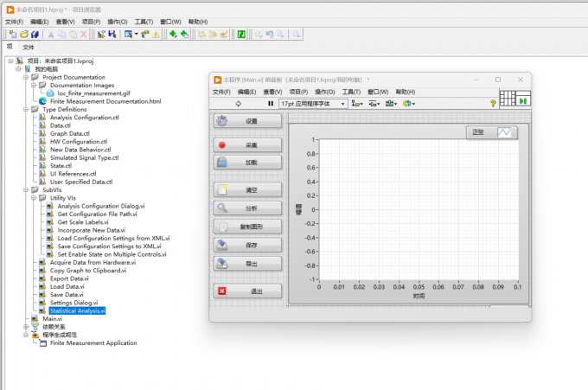Open the Distribute Objects dropdown
588x390 pixels.
pos(374,104)
